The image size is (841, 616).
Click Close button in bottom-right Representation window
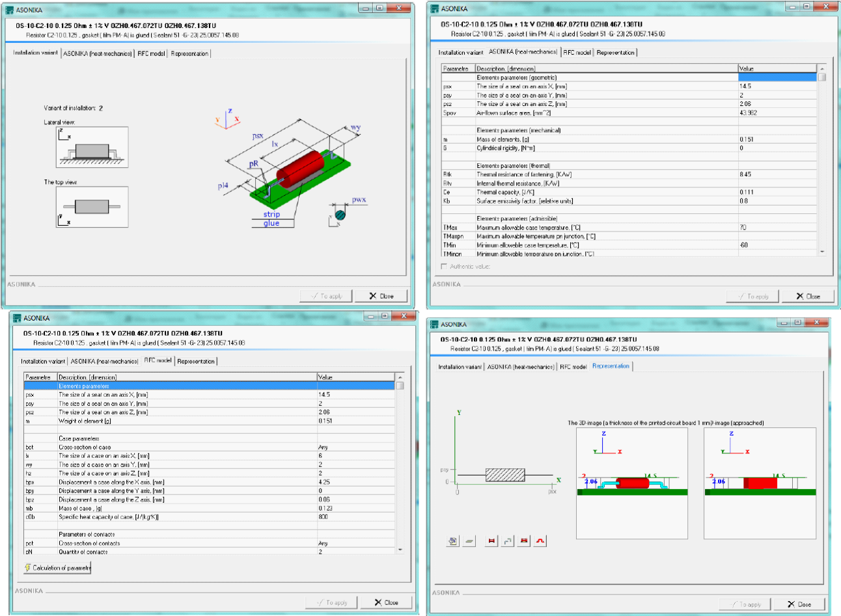799,604
